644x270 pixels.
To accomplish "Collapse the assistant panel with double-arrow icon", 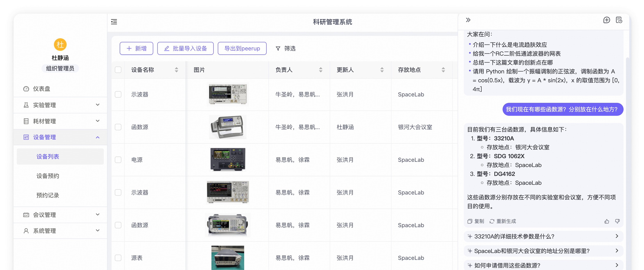I will pyautogui.click(x=468, y=20).
